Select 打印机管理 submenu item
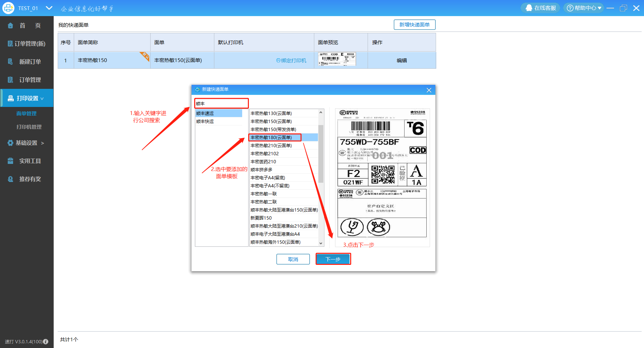 pos(29,127)
